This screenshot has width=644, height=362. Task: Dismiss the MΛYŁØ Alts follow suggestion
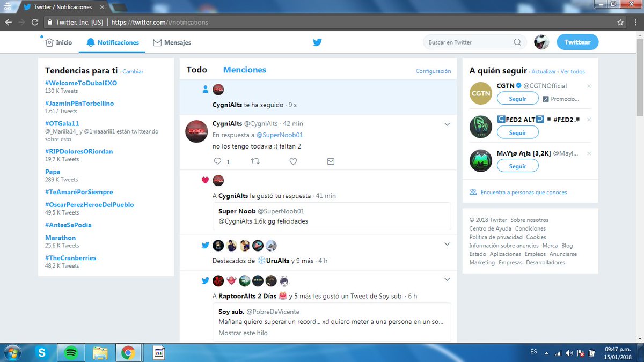coord(589,153)
